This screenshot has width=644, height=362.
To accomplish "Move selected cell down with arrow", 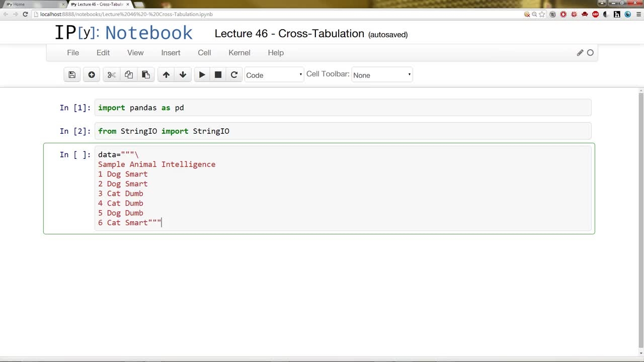I will 183,75.
